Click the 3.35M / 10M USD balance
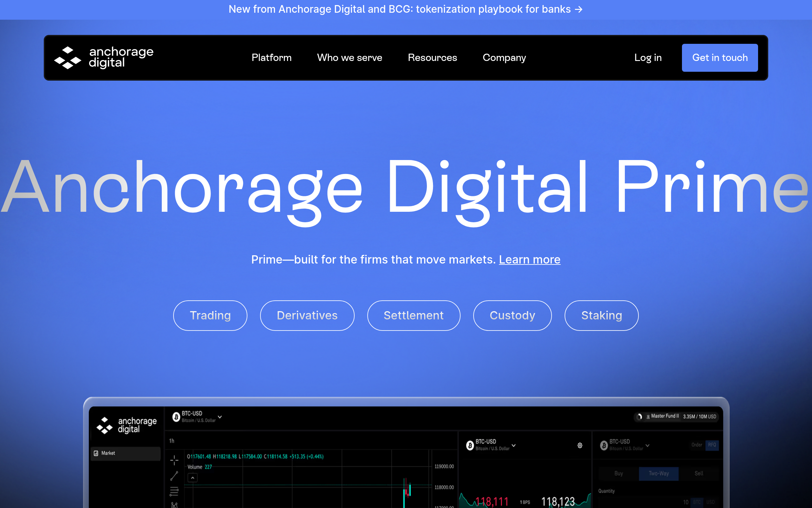The width and height of the screenshot is (812, 508). (700, 417)
